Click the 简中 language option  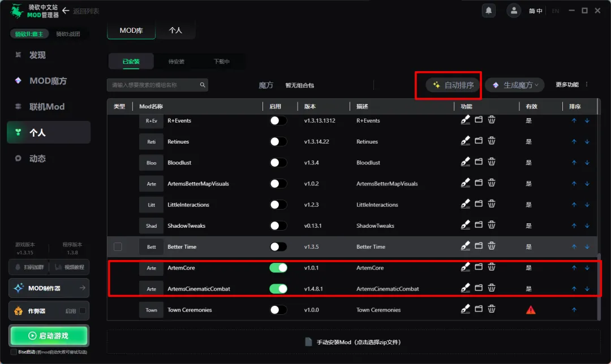pyautogui.click(x=535, y=11)
